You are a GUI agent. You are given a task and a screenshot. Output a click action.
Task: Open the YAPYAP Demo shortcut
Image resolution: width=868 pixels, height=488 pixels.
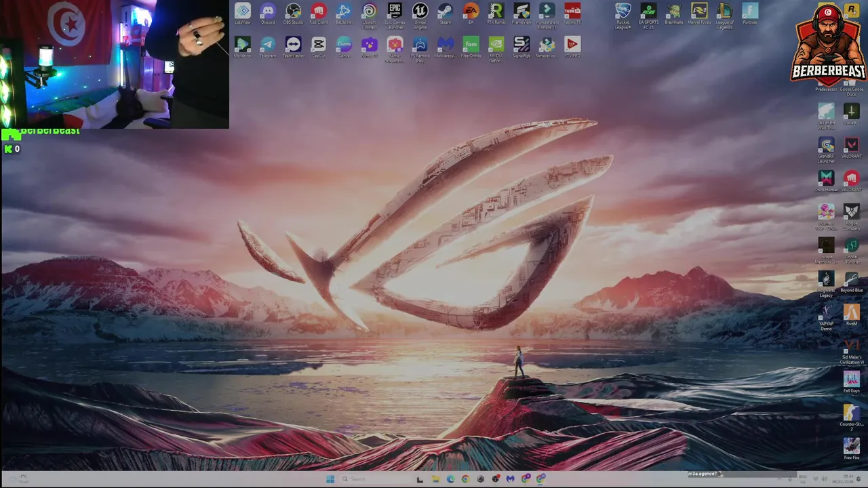point(826,317)
